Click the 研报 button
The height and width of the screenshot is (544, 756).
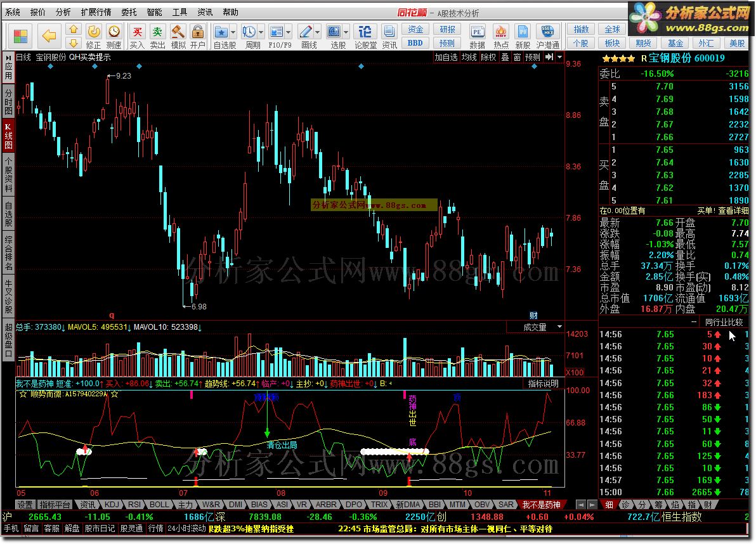point(447,29)
